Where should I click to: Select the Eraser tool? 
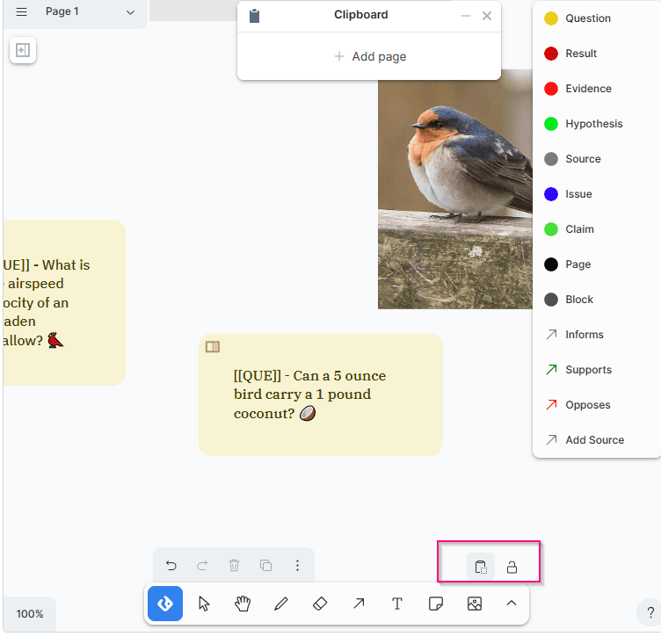[320, 604]
